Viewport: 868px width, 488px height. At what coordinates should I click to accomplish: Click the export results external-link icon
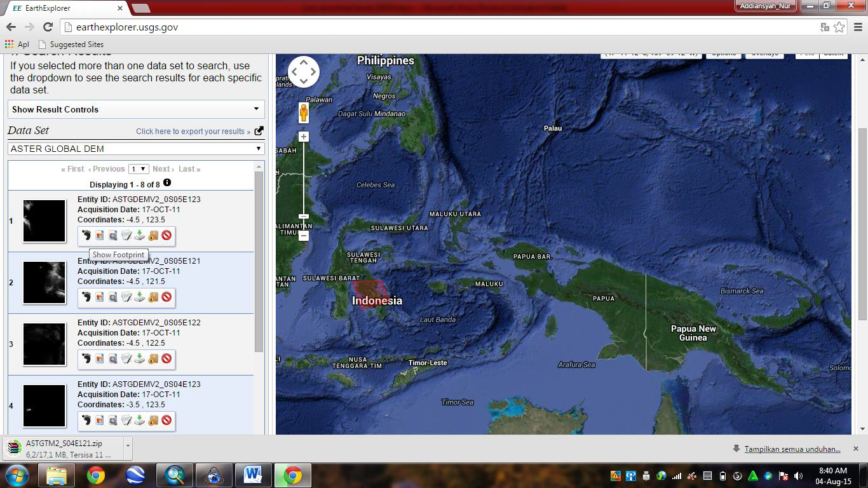[259, 131]
